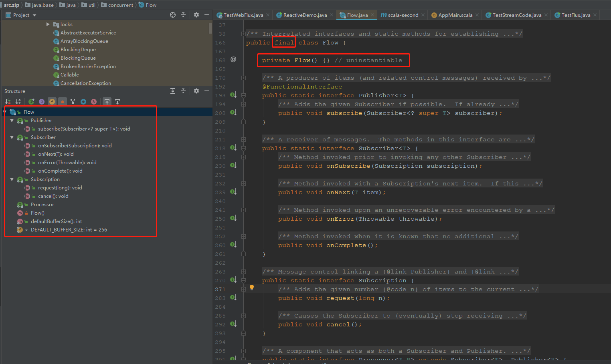This screenshot has width=611, height=364.
Task: Click the gutter icon beside onNext line 239
Action: (233, 192)
